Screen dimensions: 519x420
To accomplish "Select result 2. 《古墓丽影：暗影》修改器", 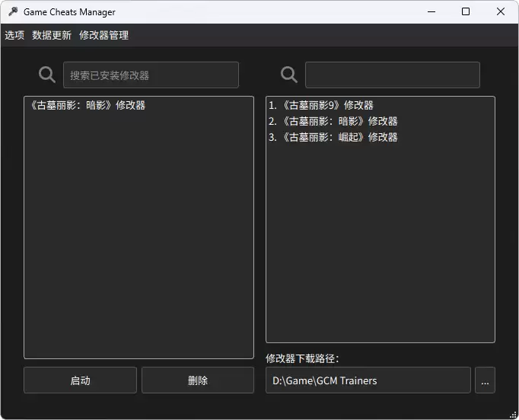I will tap(380, 121).
